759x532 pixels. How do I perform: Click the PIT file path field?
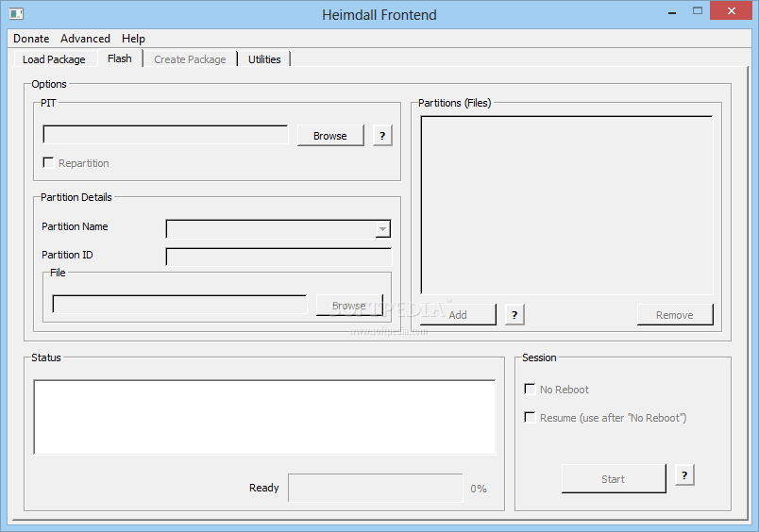[x=165, y=135]
